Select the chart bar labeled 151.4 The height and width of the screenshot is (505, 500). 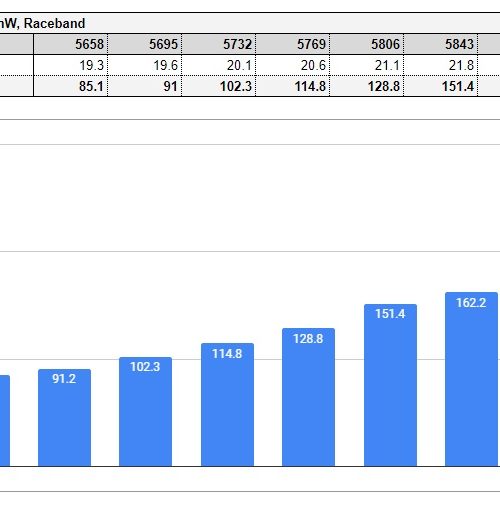(390, 385)
